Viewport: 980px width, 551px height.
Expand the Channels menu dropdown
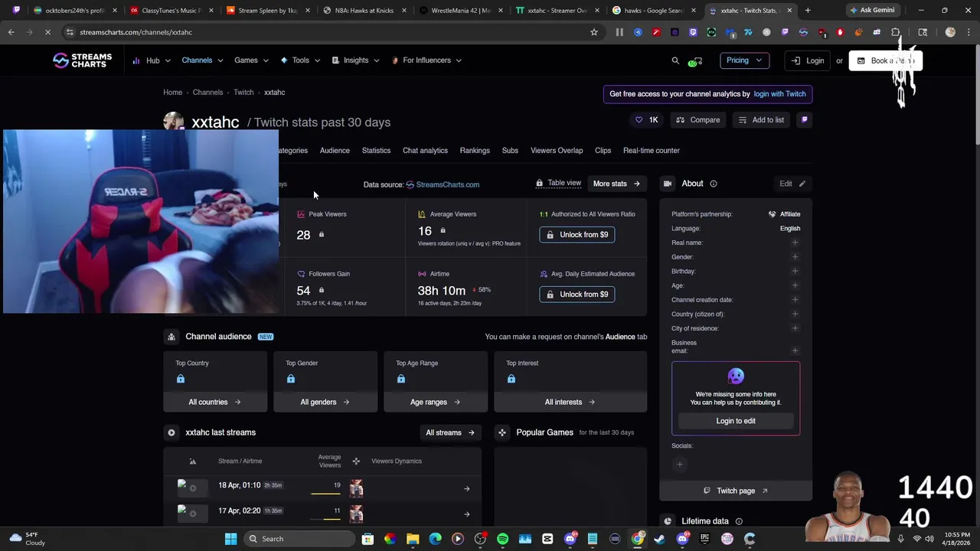coord(202,60)
